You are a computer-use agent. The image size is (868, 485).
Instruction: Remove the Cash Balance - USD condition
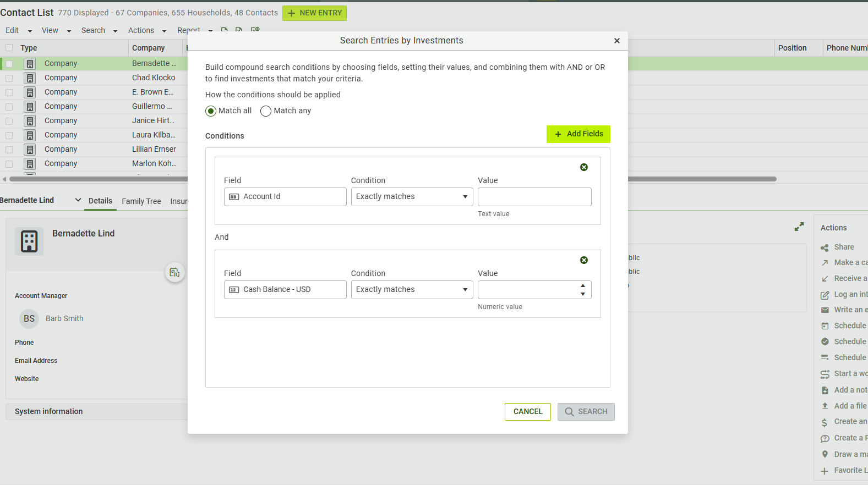pyautogui.click(x=584, y=260)
